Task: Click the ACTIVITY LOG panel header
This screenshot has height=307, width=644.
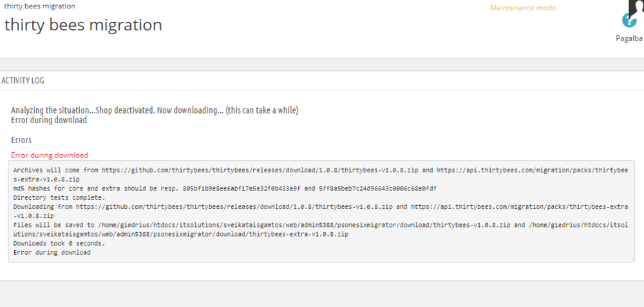Action: click(23, 81)
